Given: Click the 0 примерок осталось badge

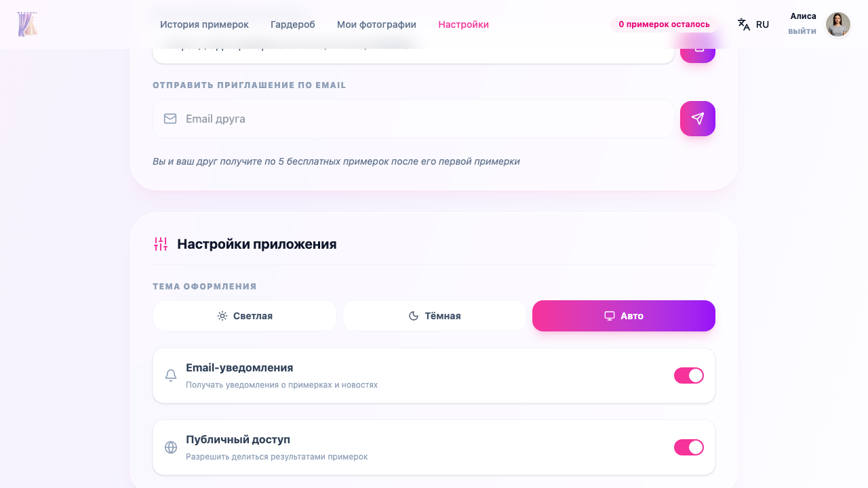Looking at the screenshot, I should coord(665,24).
